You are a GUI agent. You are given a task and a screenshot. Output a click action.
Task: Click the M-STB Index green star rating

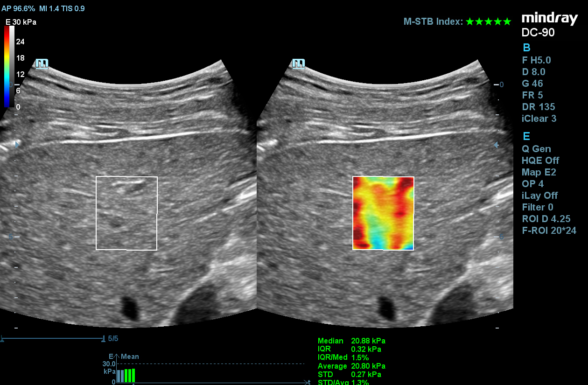(x=489, y=21)
